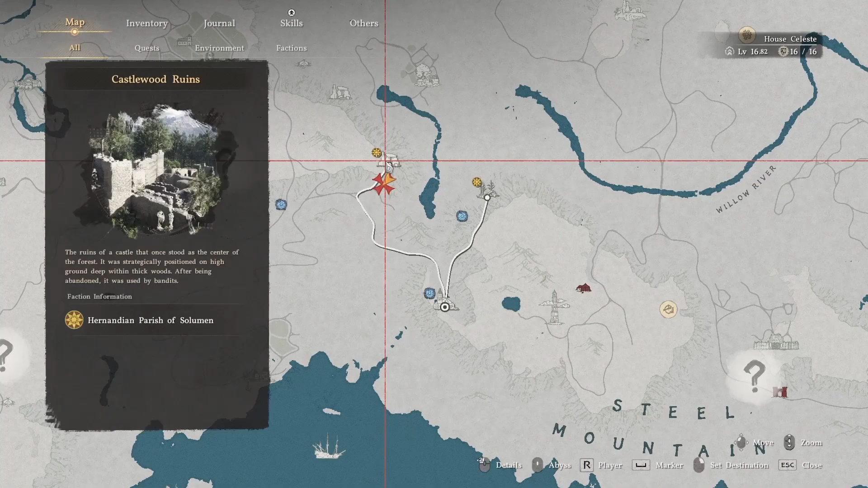Click the Hernandian Parish of Solumen faction
The image size is (868, 488).
(x=150, y=320)
